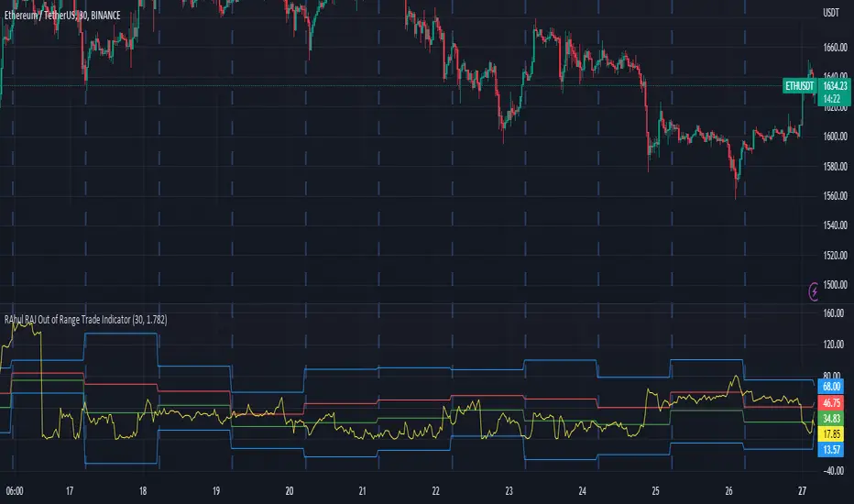Image resolution: width=854 pixels, height=504 pixels.
Task: Click the 1634.23 current price label
Action: [x=835, y=86]
